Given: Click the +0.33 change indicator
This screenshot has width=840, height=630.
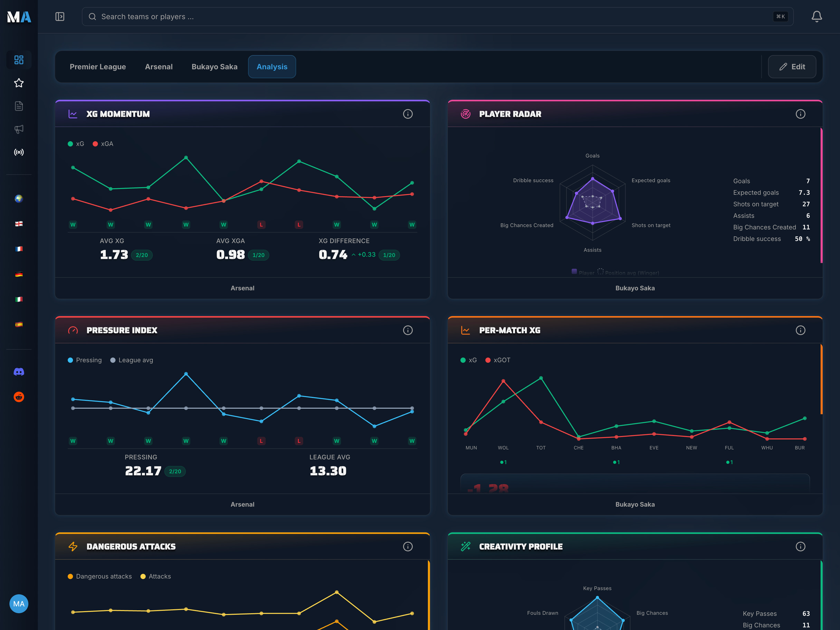Looking at the screenshot, I should click(x=364, y=255).
